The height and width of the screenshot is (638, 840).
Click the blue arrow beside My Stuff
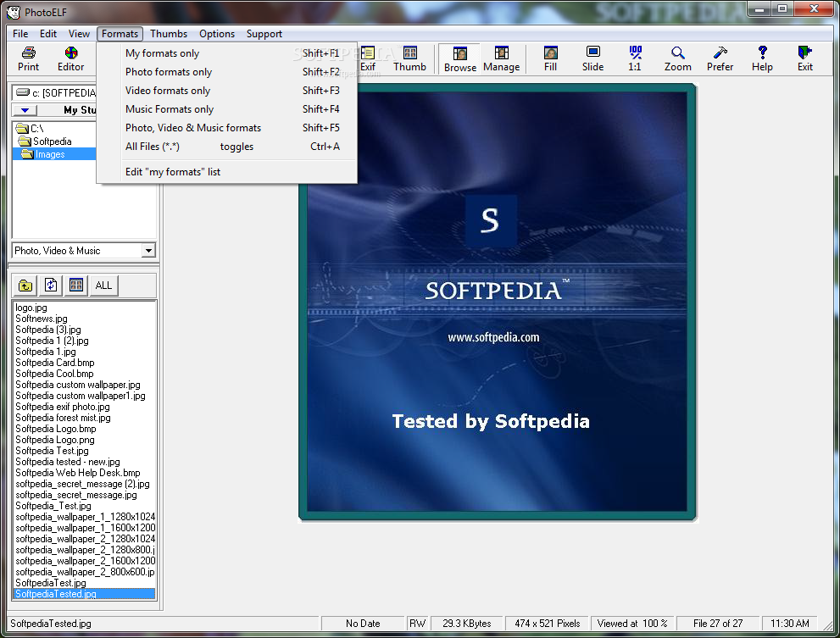tap(25, 110)
